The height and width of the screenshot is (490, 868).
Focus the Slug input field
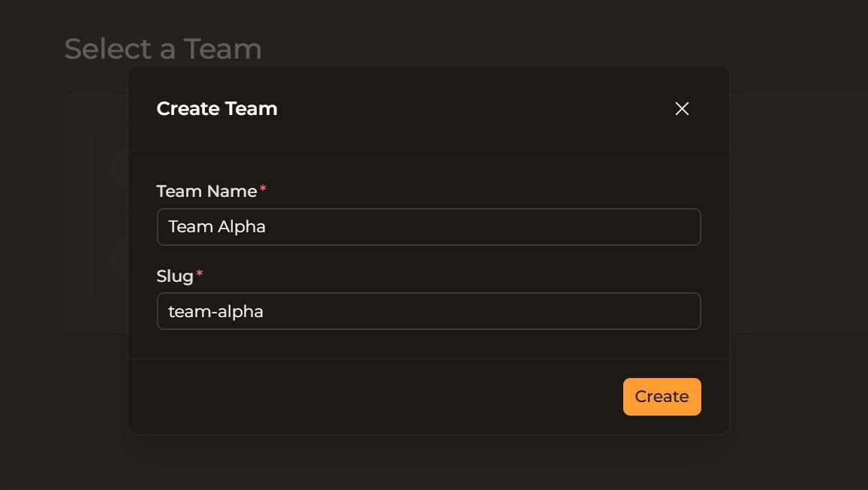pyautogui.click(x=429, y=310)
